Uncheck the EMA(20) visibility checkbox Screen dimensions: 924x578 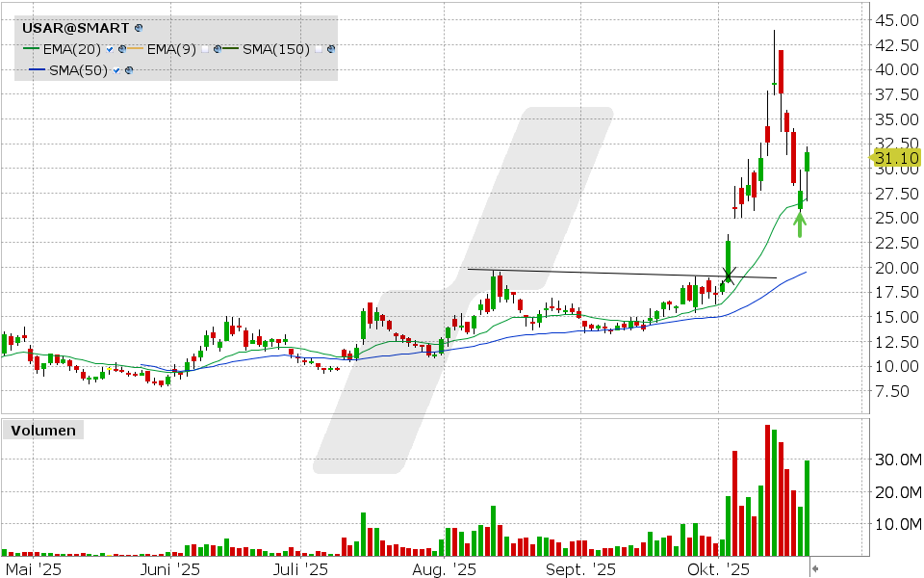(x=111, y=49)
